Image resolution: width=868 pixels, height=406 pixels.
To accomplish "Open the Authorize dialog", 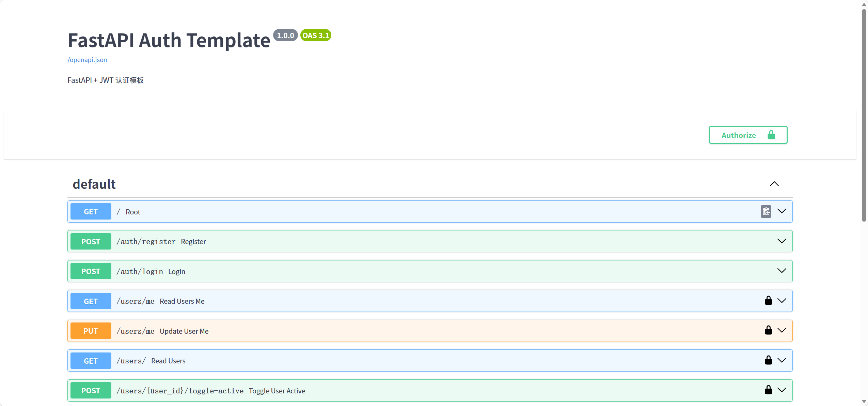I will 748,135.
